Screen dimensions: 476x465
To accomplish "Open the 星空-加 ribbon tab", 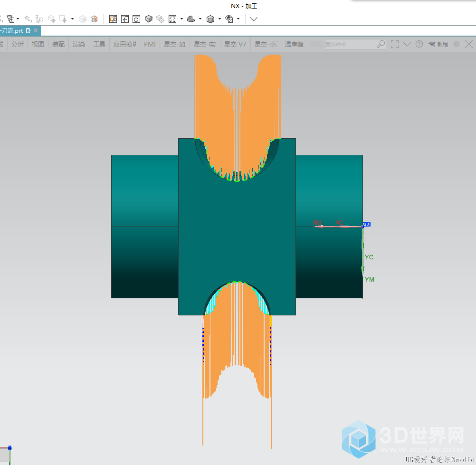I will point(175,44).
